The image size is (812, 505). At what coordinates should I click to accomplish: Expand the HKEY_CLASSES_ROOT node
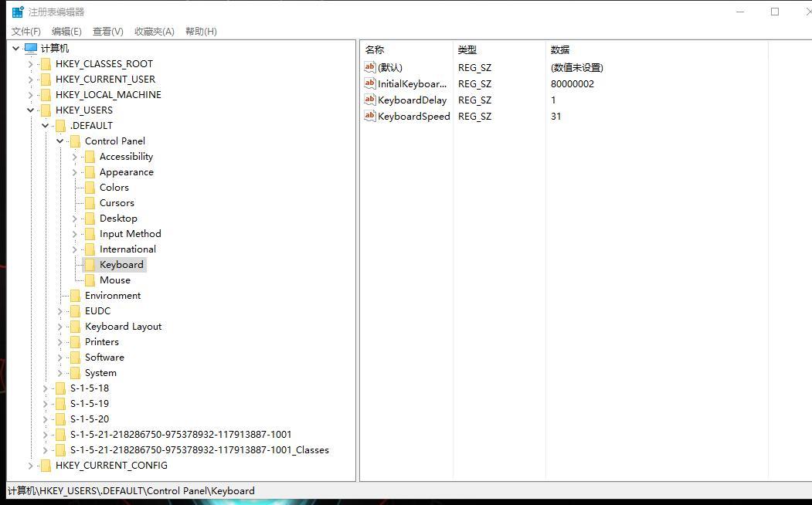[x=30, y=63]
